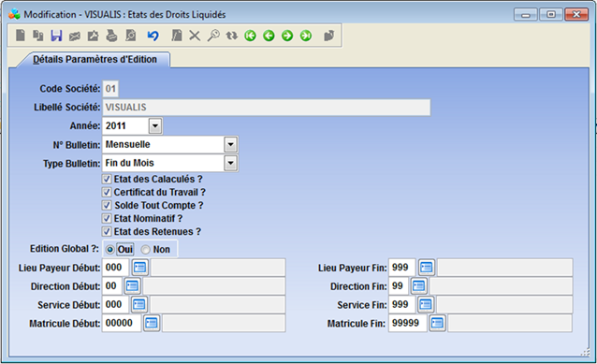Select the Détails Paramètres d'Edition tab

(x=95, y=59)
